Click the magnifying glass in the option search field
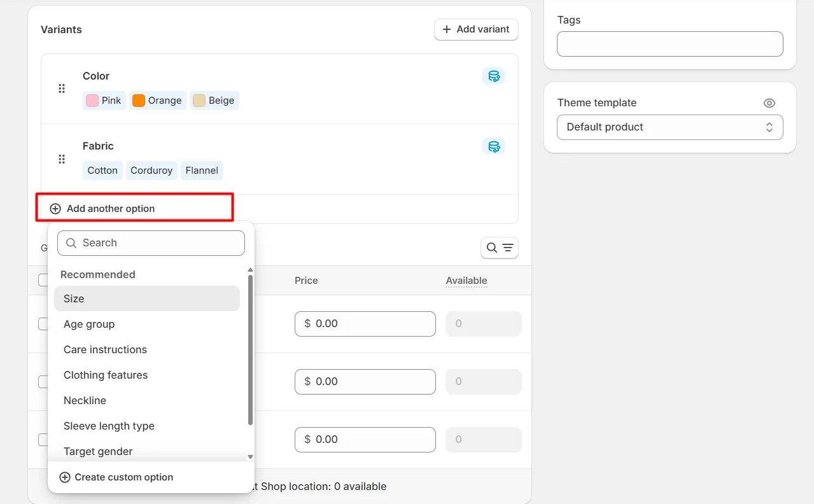Image resolution: width=814 pixels, height=504 pixels. click(71, 242)
